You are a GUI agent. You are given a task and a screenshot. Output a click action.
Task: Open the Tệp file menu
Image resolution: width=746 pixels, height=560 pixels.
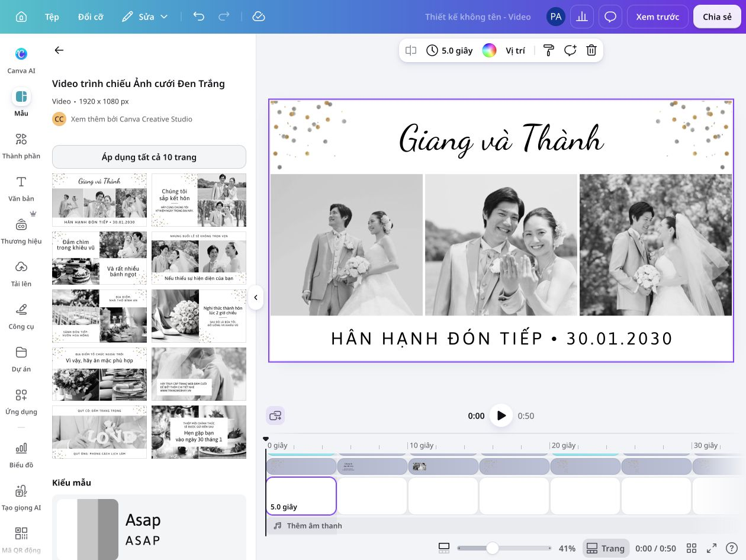(x=52, y=17)
